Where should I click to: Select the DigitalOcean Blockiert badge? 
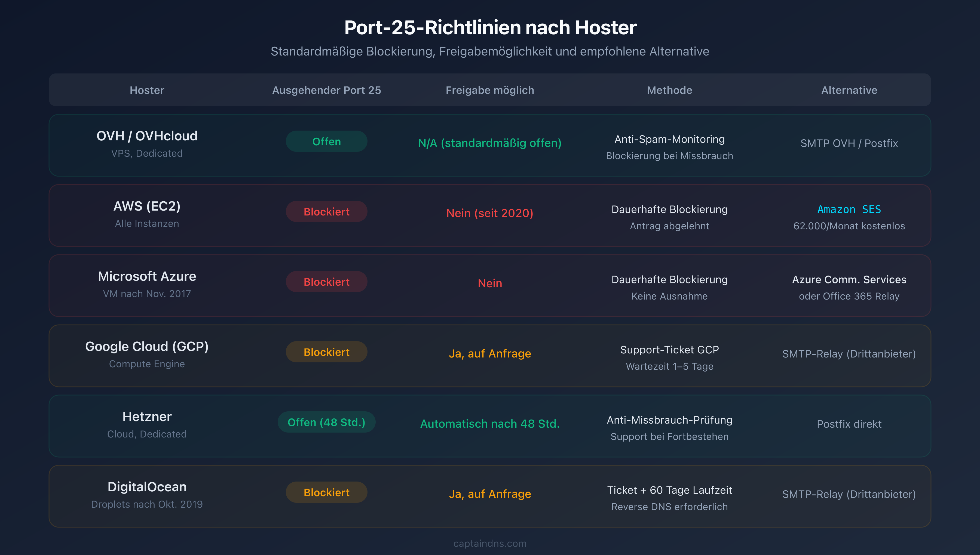click(326, 492)
